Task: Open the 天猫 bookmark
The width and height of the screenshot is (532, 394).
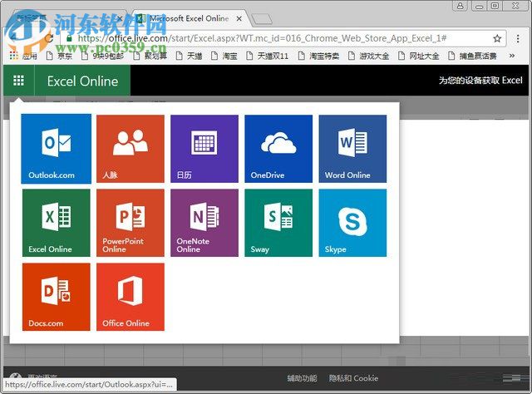Action: tap(189, 56)
